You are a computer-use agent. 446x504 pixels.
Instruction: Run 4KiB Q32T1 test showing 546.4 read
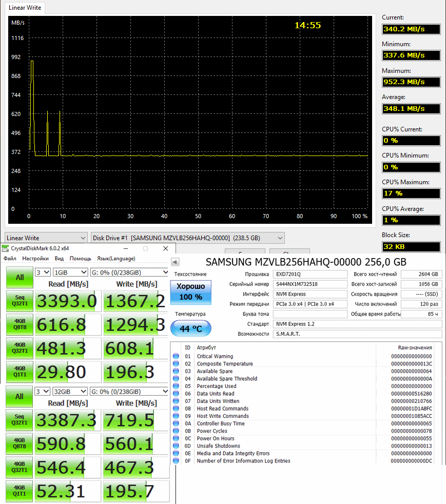click(20, 468)
